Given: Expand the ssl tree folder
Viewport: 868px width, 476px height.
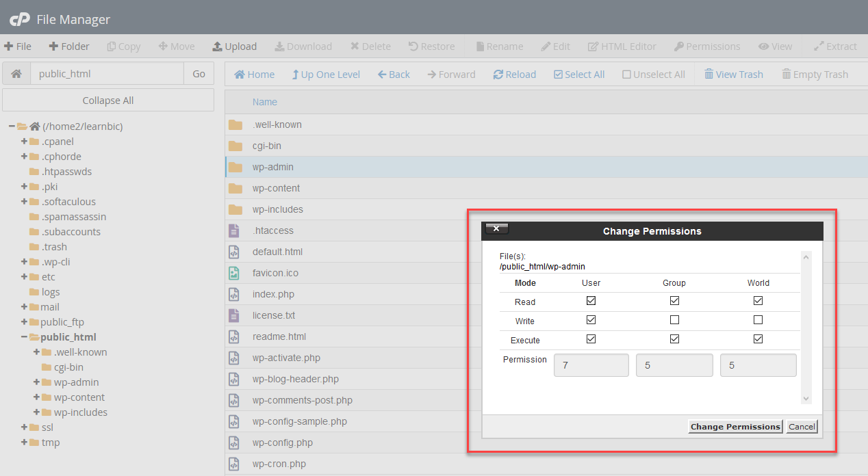Looking at the screenshot, I should [x=24, y=427].
